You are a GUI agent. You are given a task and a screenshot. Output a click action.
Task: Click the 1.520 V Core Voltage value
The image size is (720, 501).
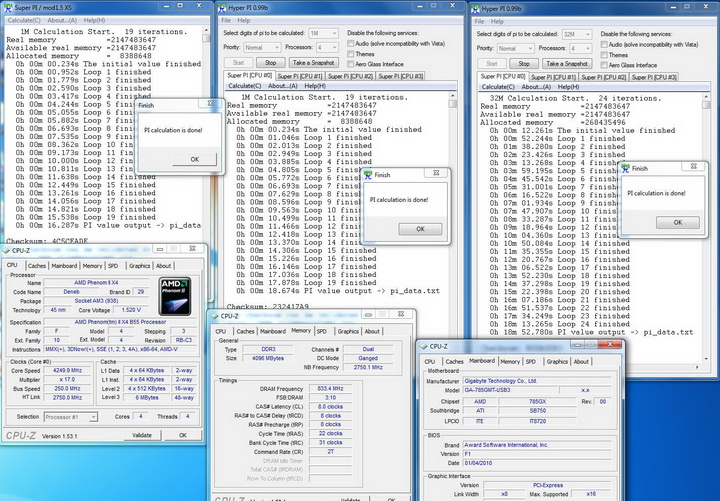pos(132,310)
